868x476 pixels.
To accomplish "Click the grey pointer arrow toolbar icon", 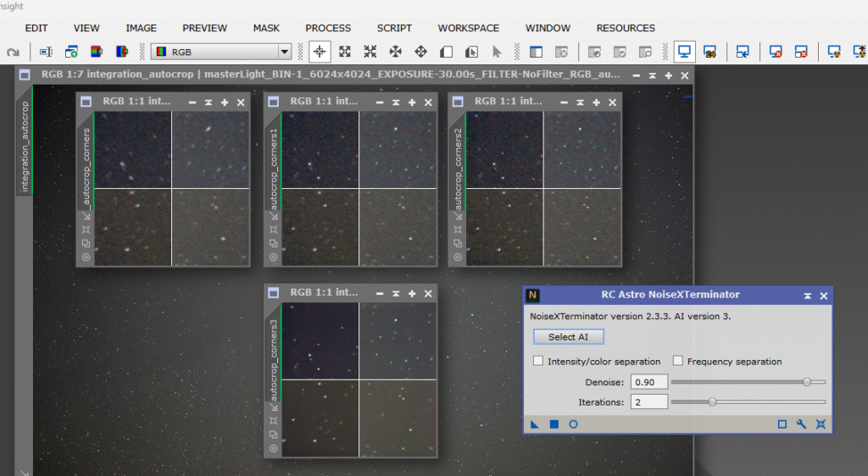I will (497, 52).
